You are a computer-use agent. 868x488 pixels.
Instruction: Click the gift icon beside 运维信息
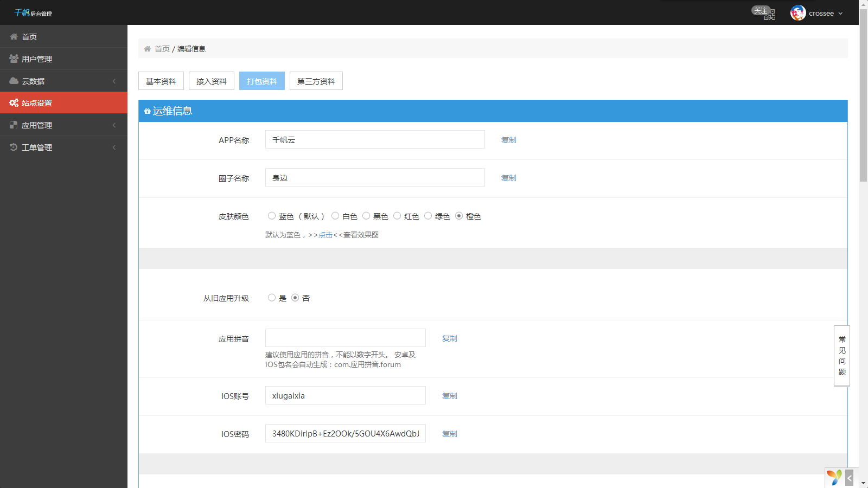[147, 111]
